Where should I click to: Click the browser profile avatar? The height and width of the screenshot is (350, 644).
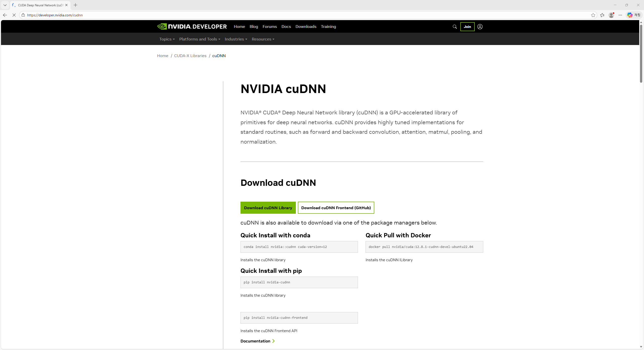(x=611, y=15)
